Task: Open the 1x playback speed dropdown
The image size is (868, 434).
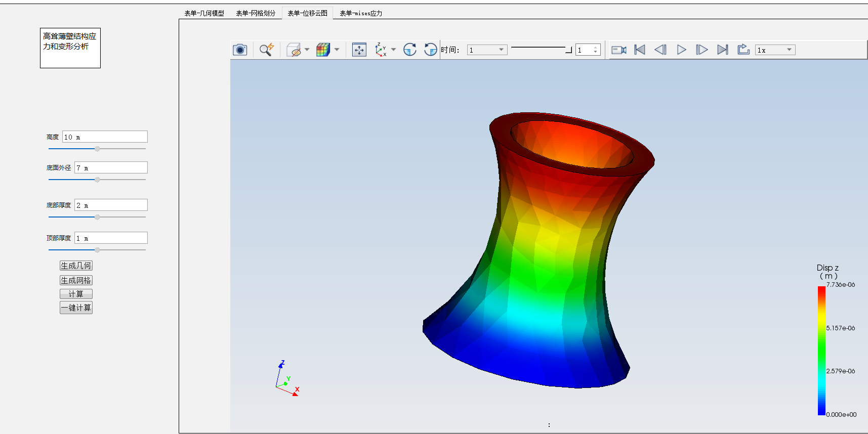Action: pyautogui.click(x=775, y=50)
